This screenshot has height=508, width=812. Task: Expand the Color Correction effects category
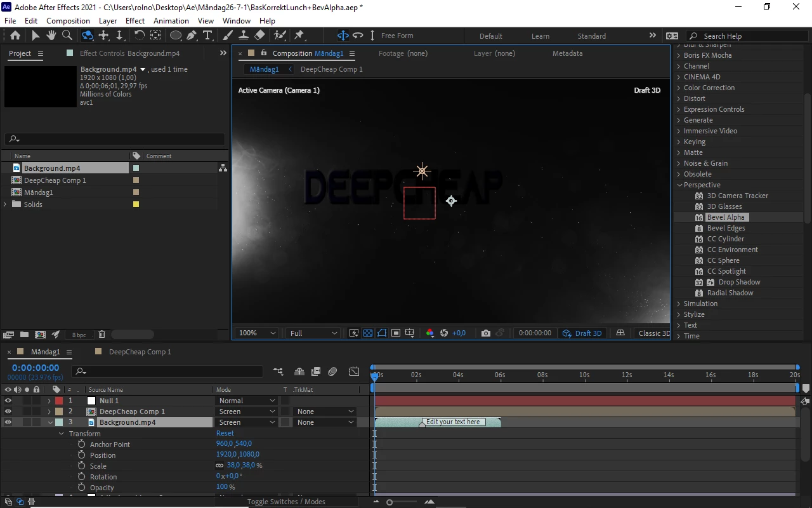[679, 88]
